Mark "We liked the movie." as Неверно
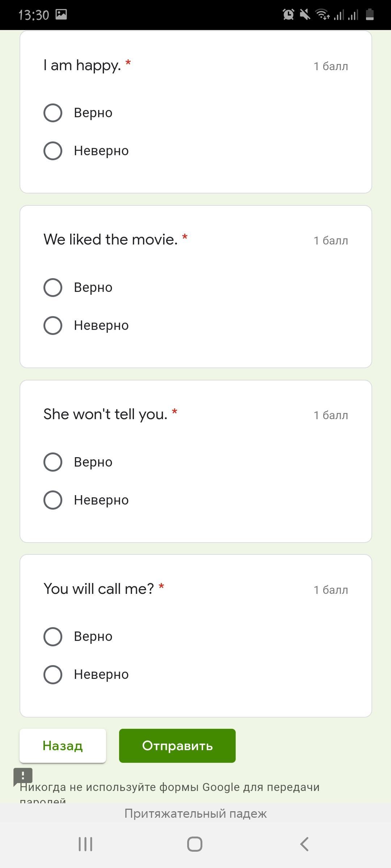391x868 pixels. (53, 325)
